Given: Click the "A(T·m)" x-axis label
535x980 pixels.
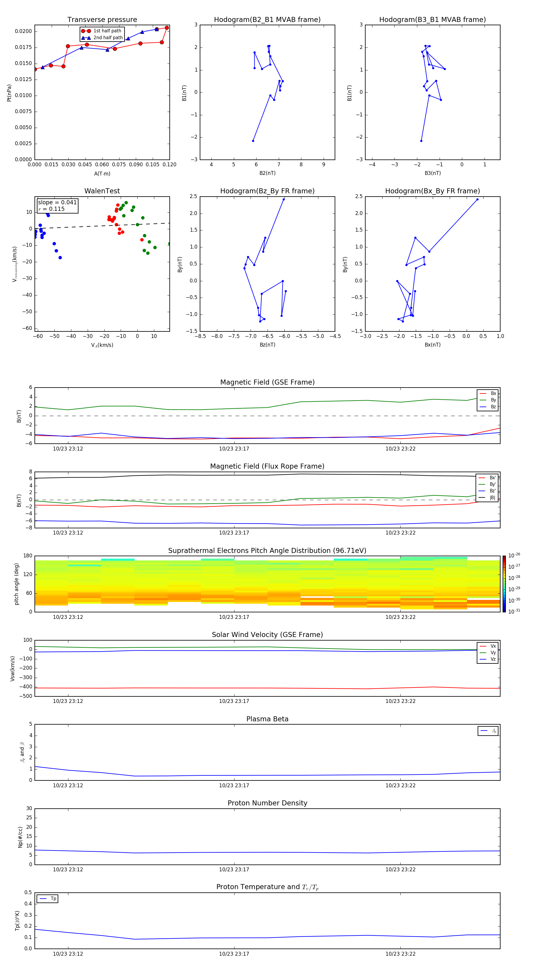Looking at the screenshot, I should [x=102, y=173].
